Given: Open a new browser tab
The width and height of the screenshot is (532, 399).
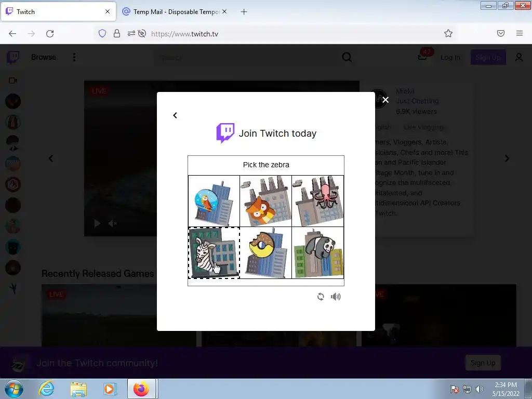Looking at the screenshot, I should 244,11.
